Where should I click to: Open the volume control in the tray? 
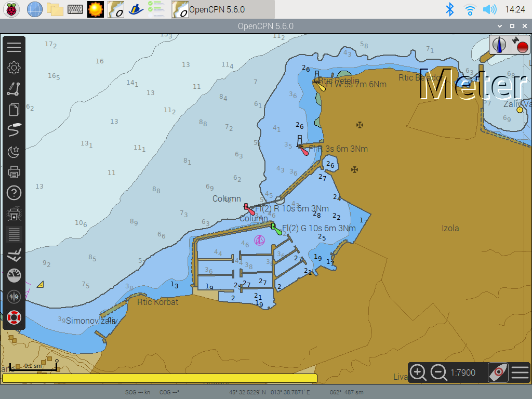489,9
